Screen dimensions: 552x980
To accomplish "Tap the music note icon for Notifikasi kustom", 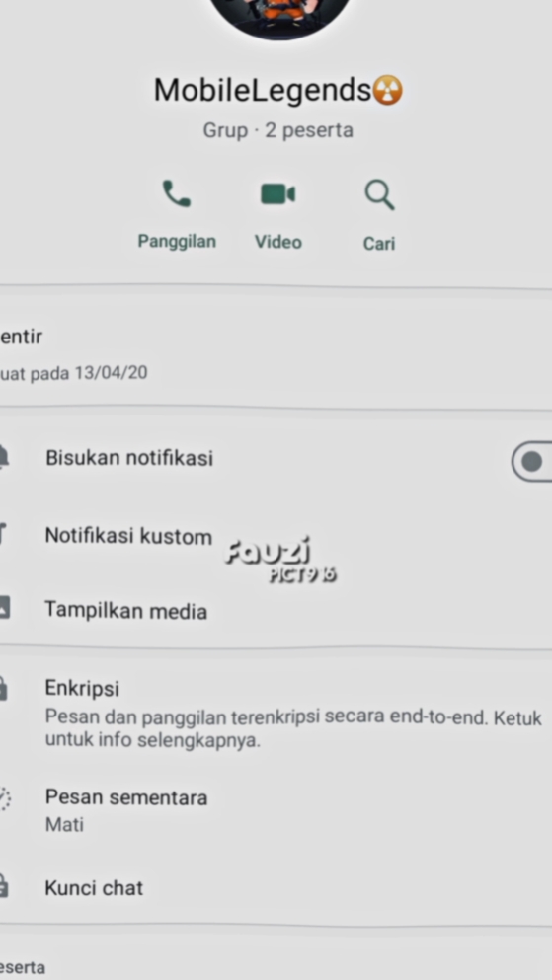I will coord(3,534).
